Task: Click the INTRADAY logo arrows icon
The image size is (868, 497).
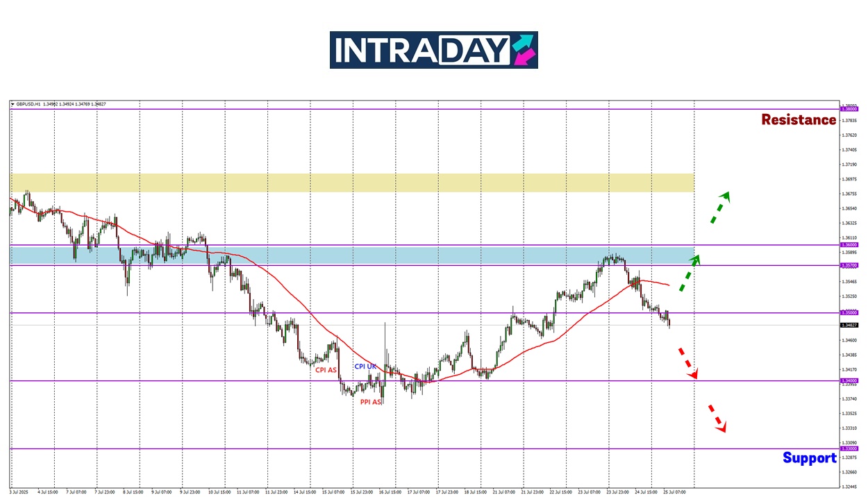Action: point(524,50)
